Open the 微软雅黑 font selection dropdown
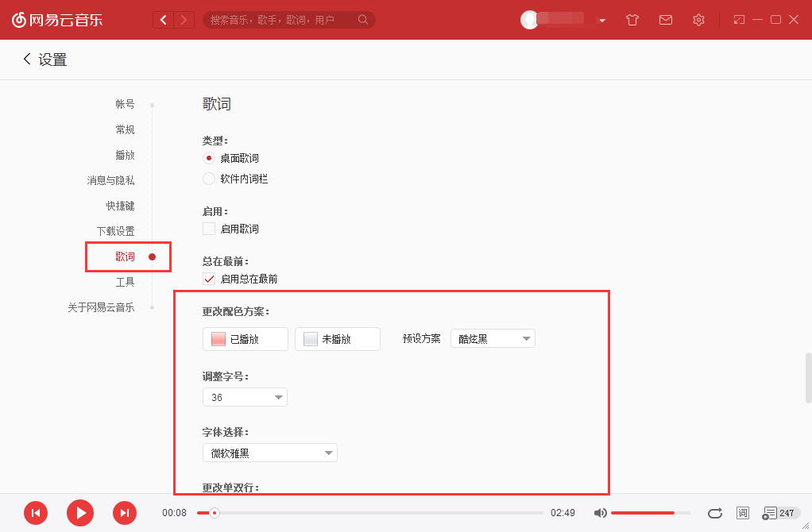The width and height of the screenshot is (812, 532). pos(269,453)
